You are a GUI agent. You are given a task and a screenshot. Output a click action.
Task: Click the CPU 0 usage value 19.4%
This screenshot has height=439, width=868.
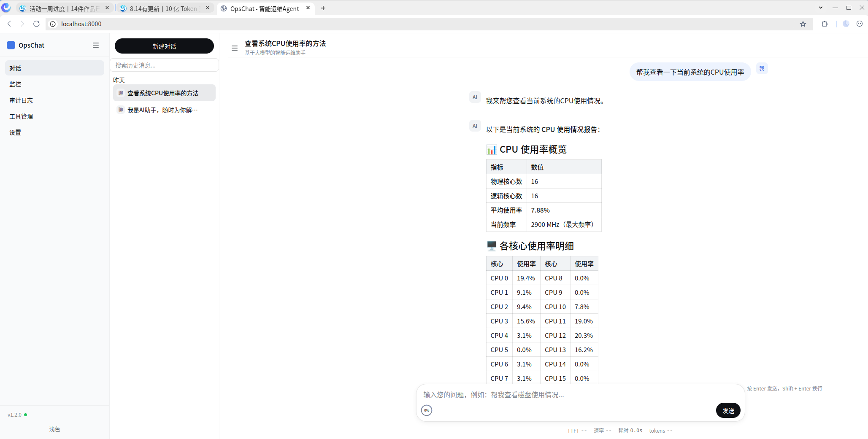(526, 278)
